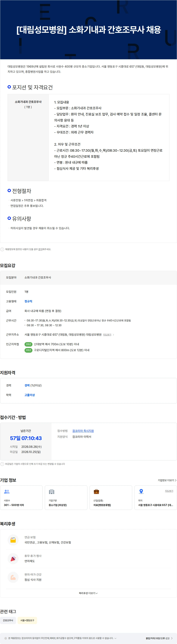
Task: Click the 시작일 2026.08.26(수) date
Action: [32, 447]
